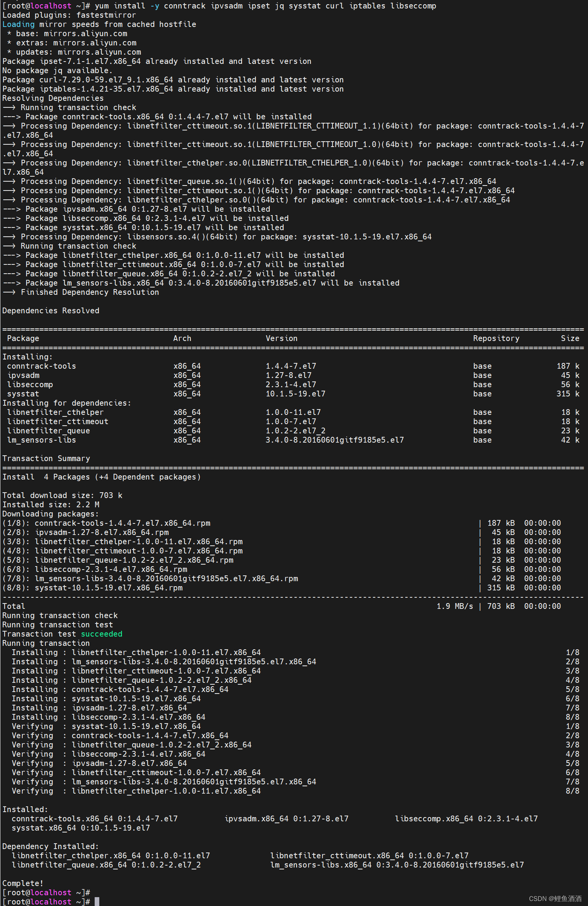This screenshot has height=906, width=588.
Task: Click the 'Total download size: 703 k' line
Action: click(62, 495)
